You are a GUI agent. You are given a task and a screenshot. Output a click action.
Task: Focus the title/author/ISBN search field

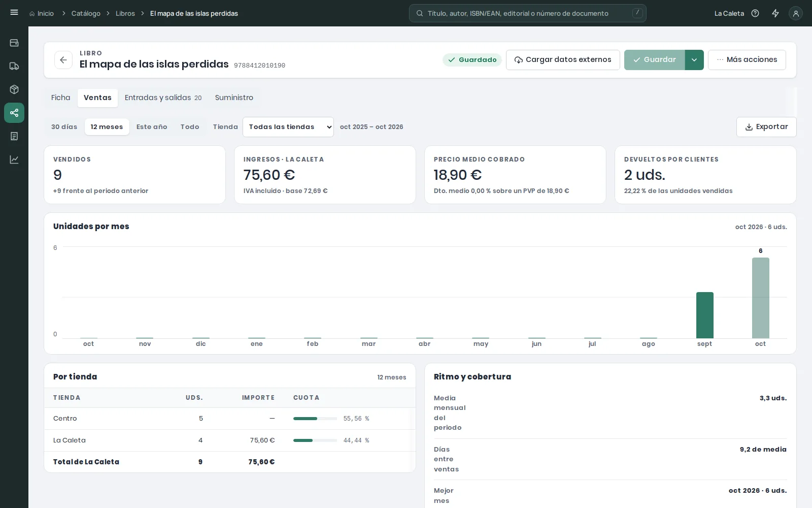pyautogui.click(x=528, y=13)
